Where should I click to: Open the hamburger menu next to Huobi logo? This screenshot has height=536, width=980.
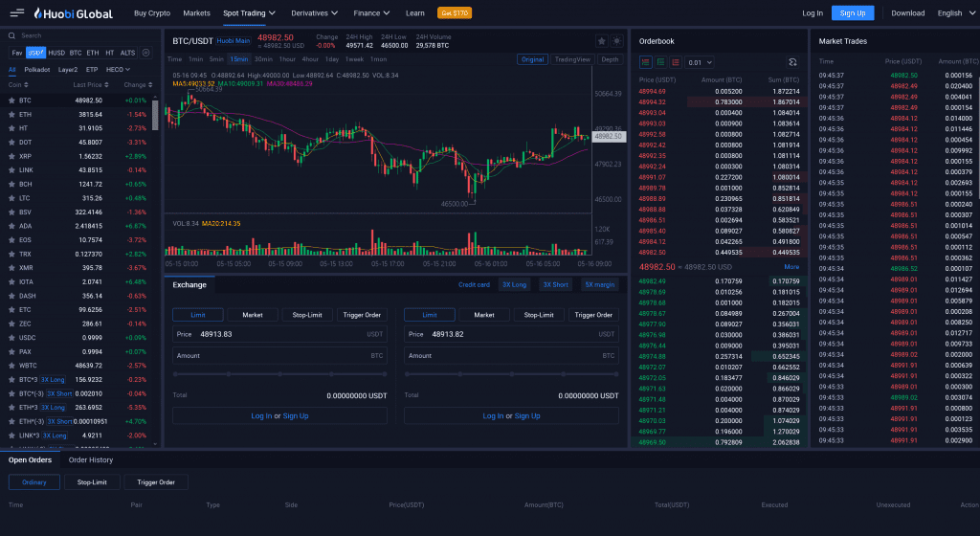click(17, 12)
